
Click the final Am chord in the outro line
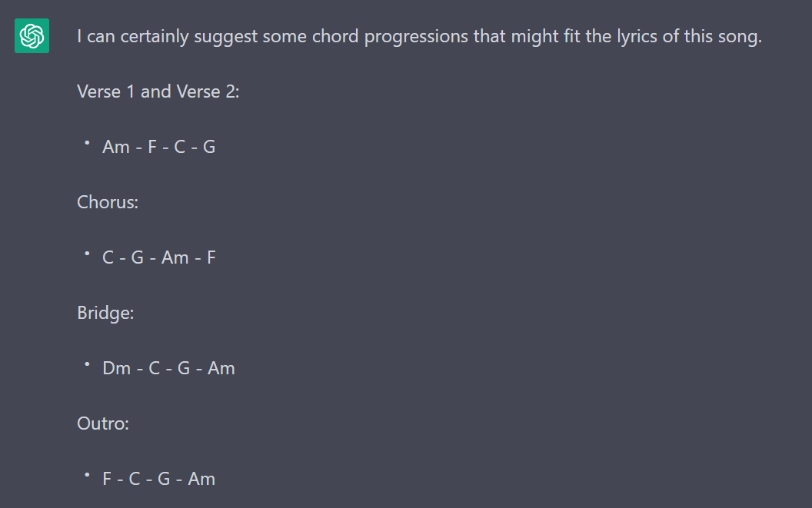[201, 479]
